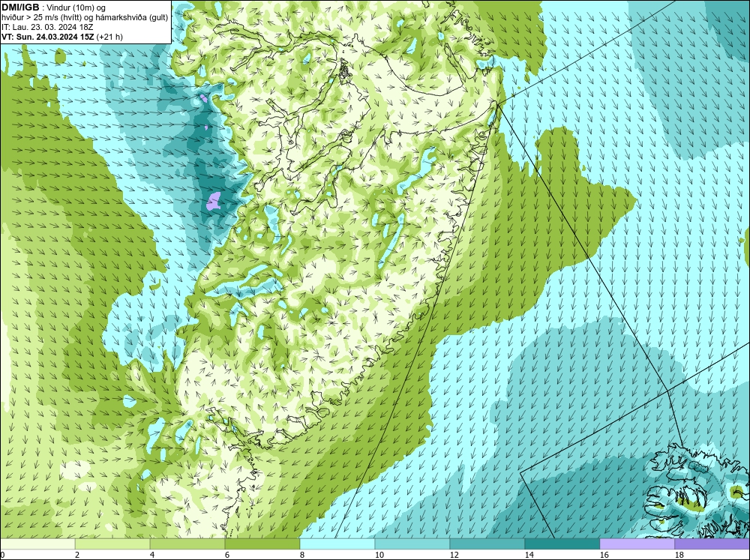Click the 'IT: Lau. 23. 03. 2024 18Z' line
750x560 pixels.
pyautogui.click(x=47, y=27)
